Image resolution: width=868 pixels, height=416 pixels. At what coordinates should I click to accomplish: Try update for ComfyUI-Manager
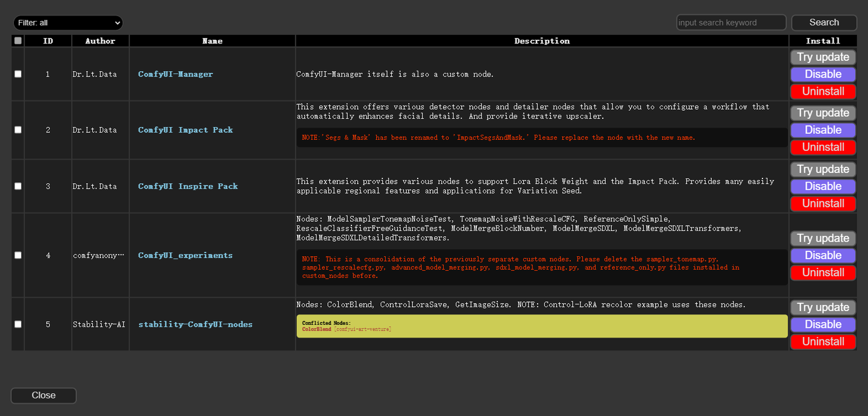coord(823,57)
